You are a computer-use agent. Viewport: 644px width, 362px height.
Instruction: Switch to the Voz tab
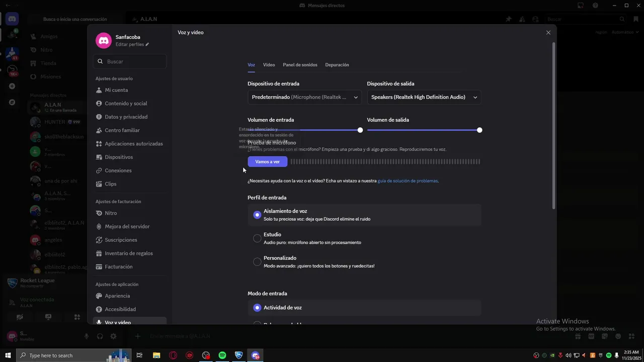click(x=251, y=65)
